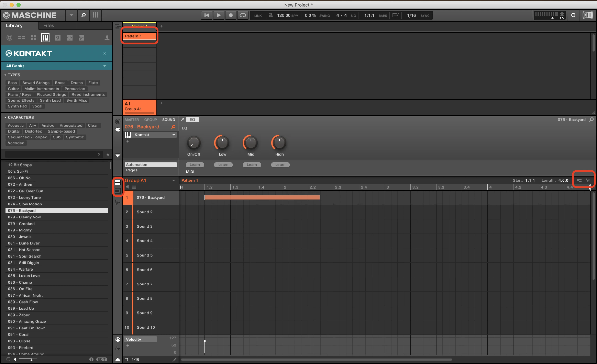Select the Effects FX icon in Library
Image resolution: width=597 pixels, height=364 pixels.
pyautogui.click(x=57, y=37)
